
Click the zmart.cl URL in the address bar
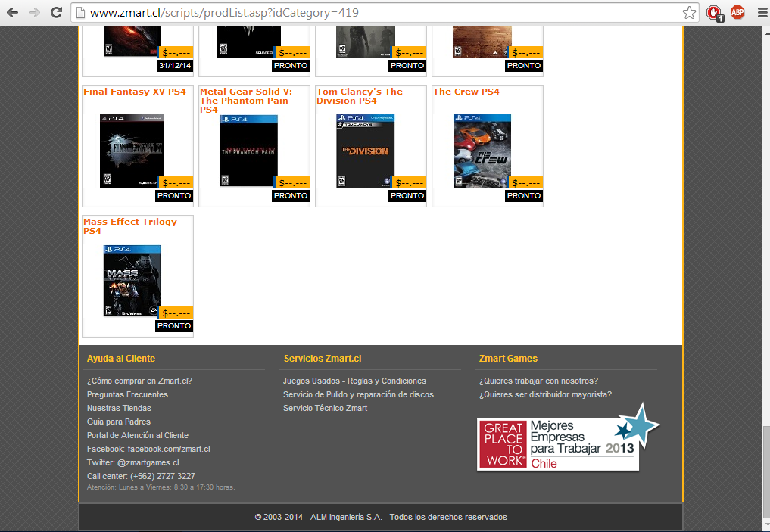pyautogui.click(x=224, y=13)
